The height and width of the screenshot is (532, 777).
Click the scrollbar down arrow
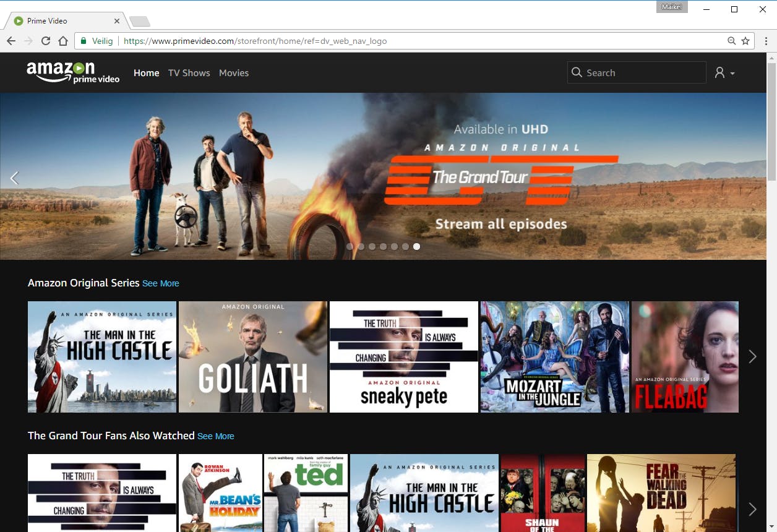point(771,527)
